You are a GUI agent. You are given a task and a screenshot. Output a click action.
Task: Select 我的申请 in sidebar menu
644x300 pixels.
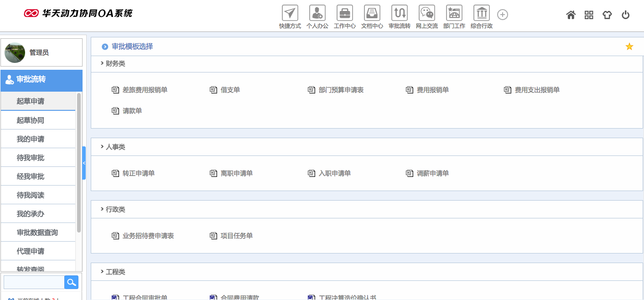coord(31,139)
